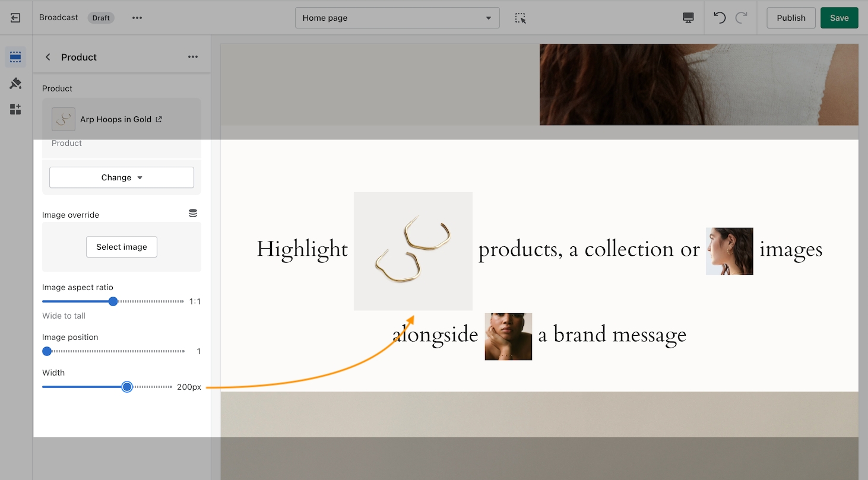Open the App embeds icon
Image resolution: width=868 pixels, height=480 pixels.
[15, 109]
